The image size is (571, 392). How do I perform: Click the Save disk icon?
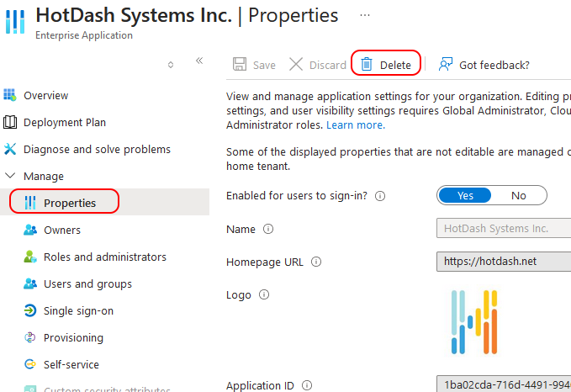coord(240,65)
